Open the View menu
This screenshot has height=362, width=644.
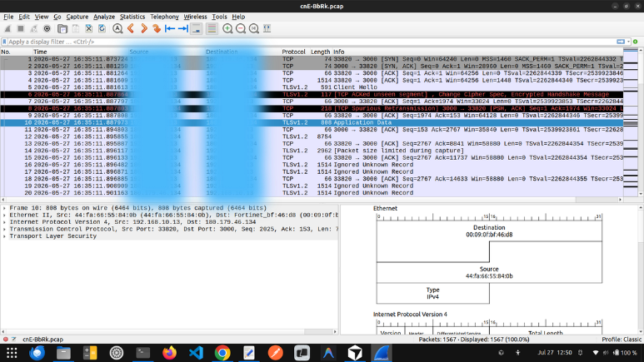coord(42,17)
